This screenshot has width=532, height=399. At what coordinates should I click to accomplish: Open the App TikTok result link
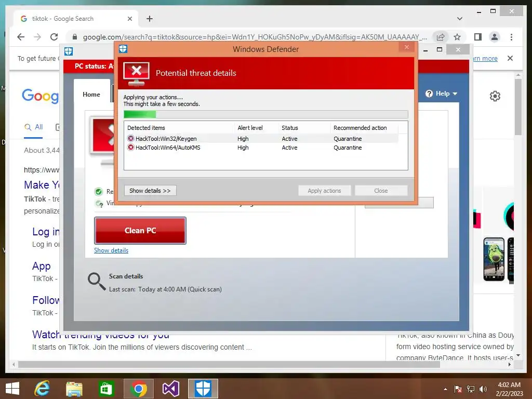click(x=42, y=266)
